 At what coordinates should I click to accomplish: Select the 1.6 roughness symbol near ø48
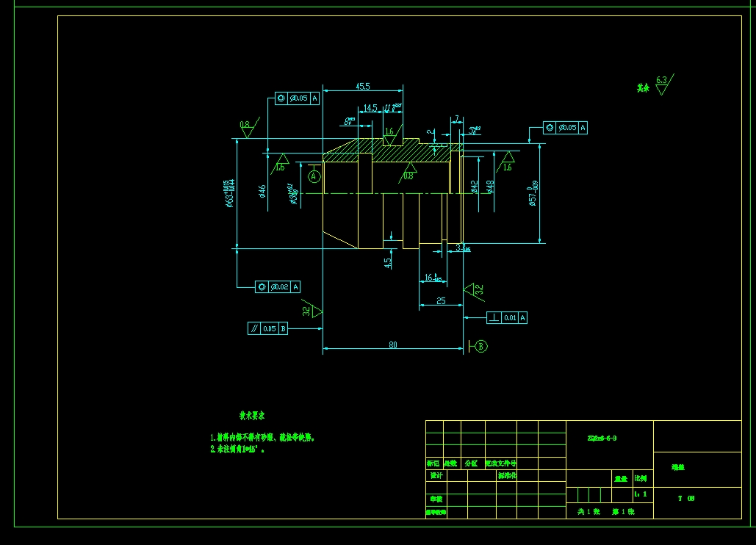tap(505, 162)
